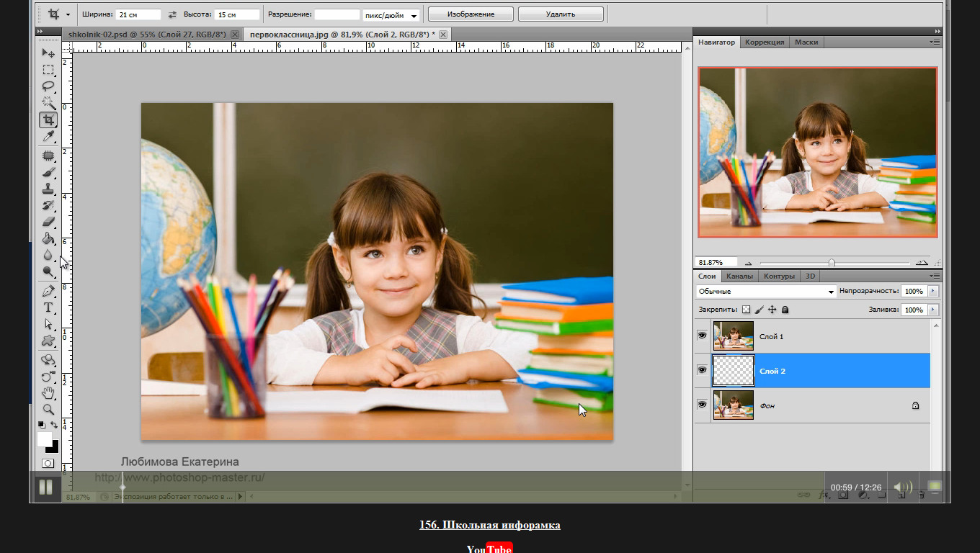Select the Horizontal Type tool
This screenshot has width=980, height=553.
(48, 307)
